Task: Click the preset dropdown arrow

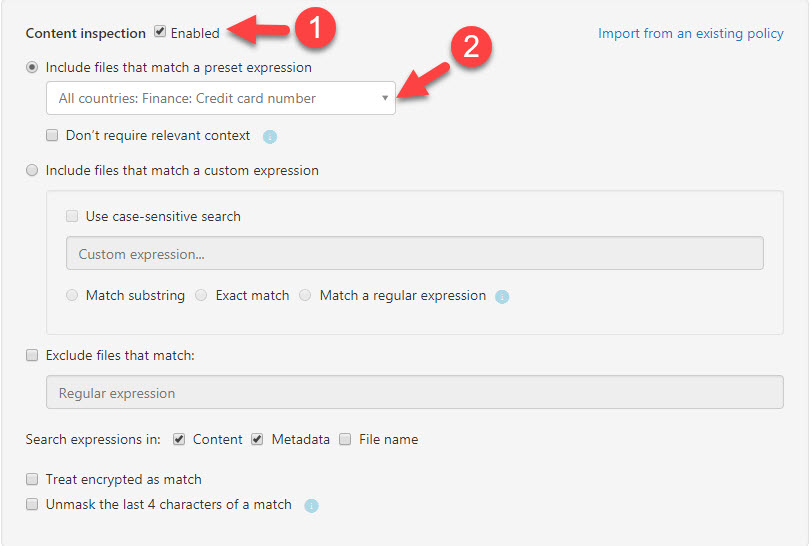Action: click(x=385, y=98)
